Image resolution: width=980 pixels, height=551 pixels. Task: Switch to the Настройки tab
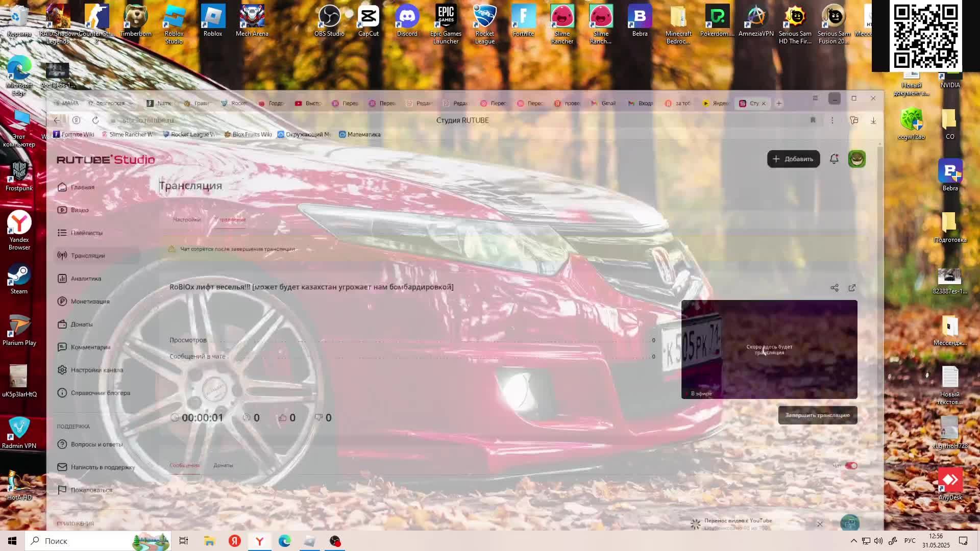click(x=187, y=220)
